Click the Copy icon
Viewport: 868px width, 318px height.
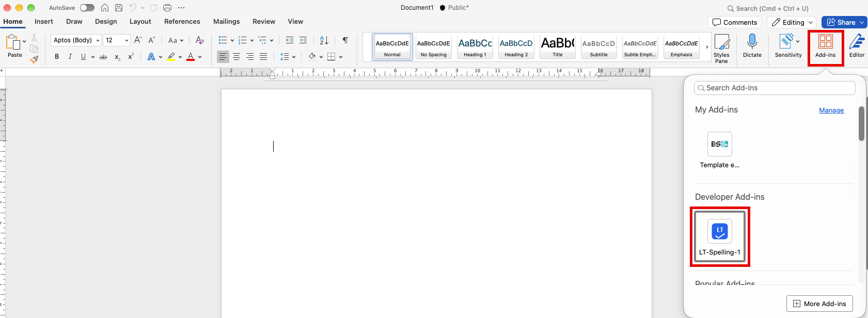34,49
